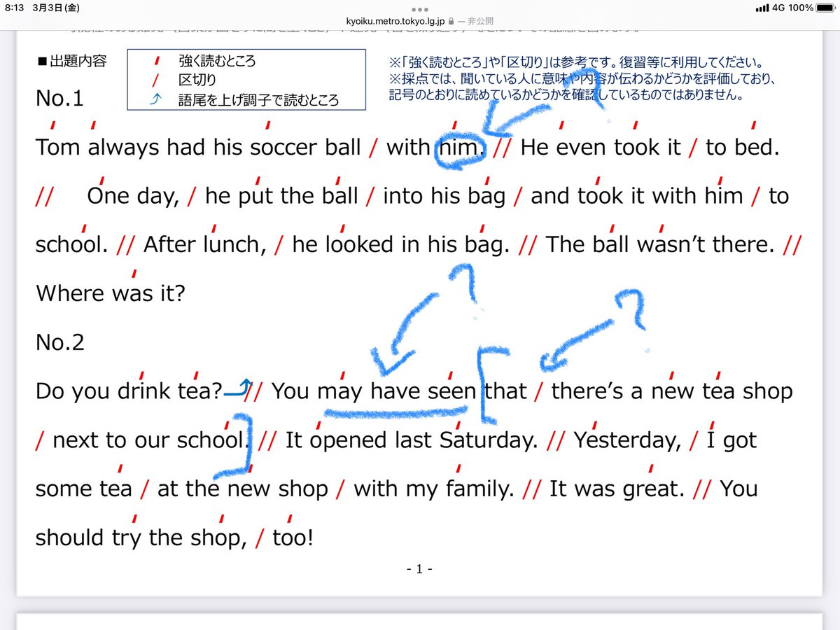Screen dimensions: 840x630
Task: Select the phrase "there's a new tea shop"
Action: coord(672,391)
